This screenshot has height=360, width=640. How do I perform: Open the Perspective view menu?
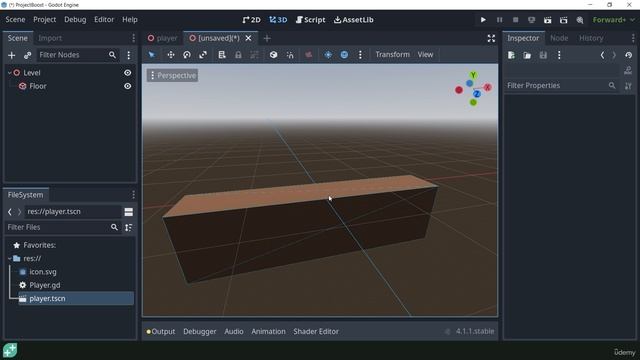click(172, 76)
